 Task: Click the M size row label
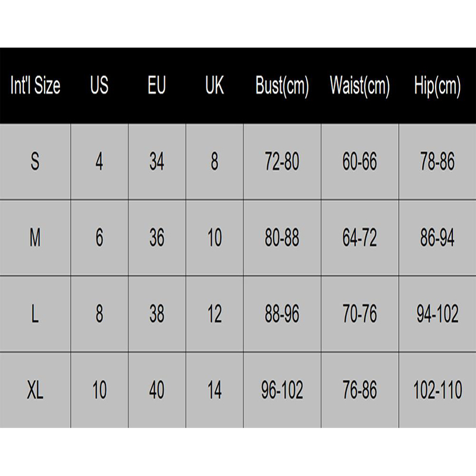point(35,238)
